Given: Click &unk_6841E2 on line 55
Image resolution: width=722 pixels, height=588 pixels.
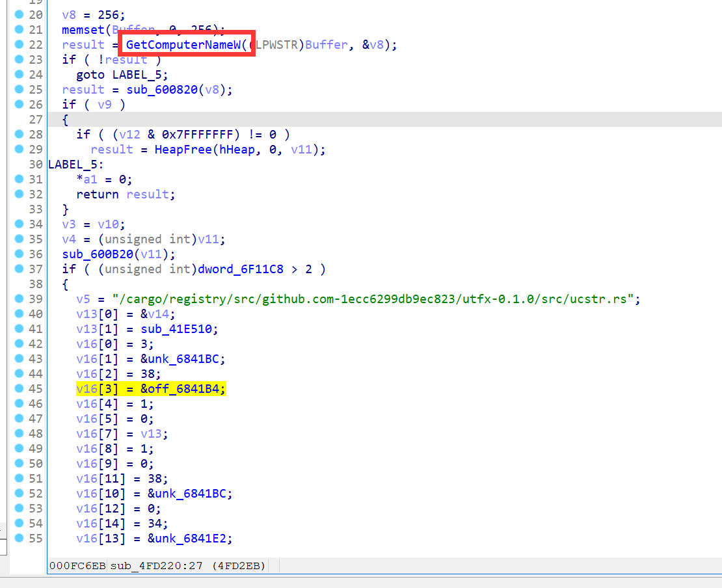Looking at the screenshot, I should pos(187,539).
